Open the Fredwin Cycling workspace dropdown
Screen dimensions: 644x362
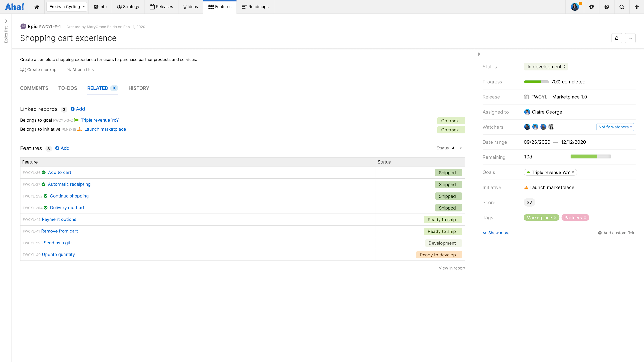click(67, 7)
